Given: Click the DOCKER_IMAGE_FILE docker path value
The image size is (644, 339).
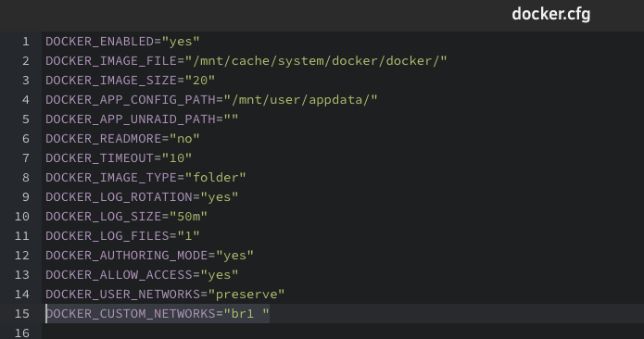Looking at the screenshot, I should click(x=316, y=61).
